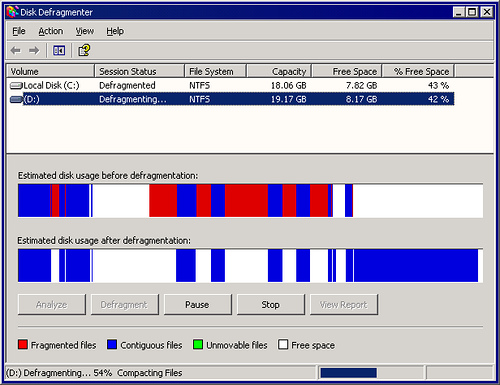
Task: Open the View menu
Action: click(85, 31)
